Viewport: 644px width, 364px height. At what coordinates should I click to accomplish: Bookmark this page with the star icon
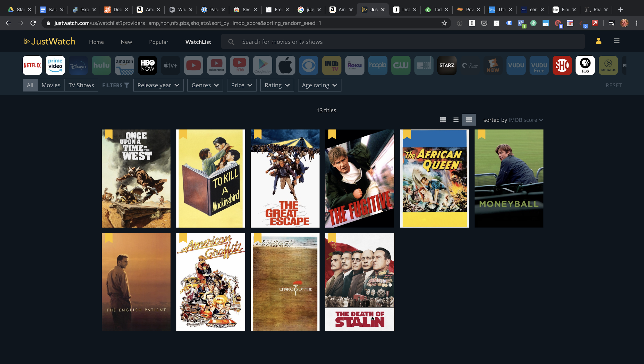tap(444, 23)
